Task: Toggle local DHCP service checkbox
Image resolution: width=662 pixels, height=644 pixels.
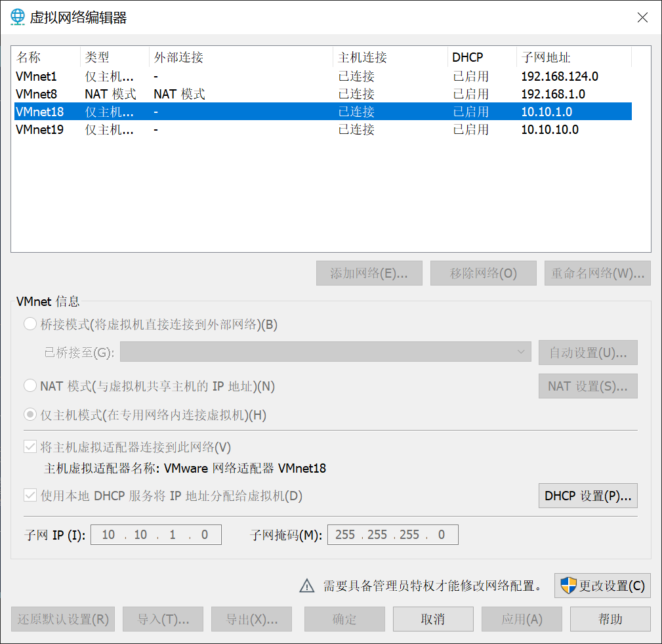Action: (30, 495)
